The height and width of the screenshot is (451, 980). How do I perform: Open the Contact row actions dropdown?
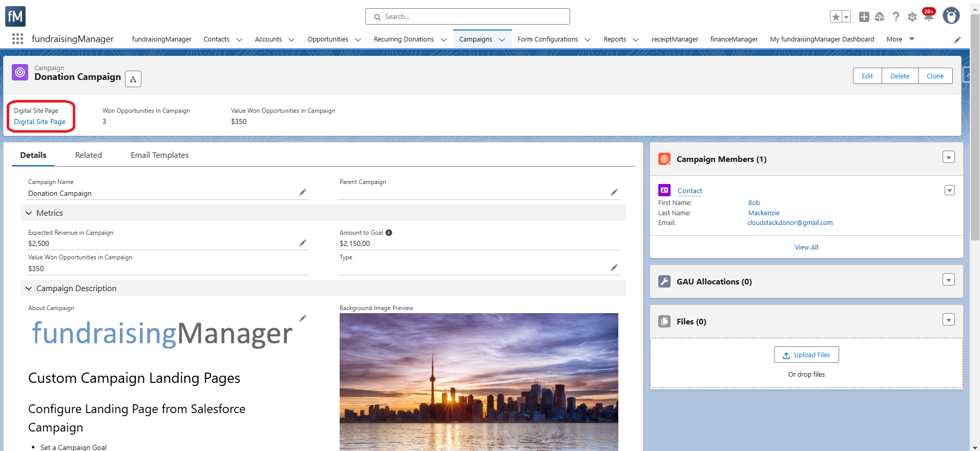click(950, 190)
